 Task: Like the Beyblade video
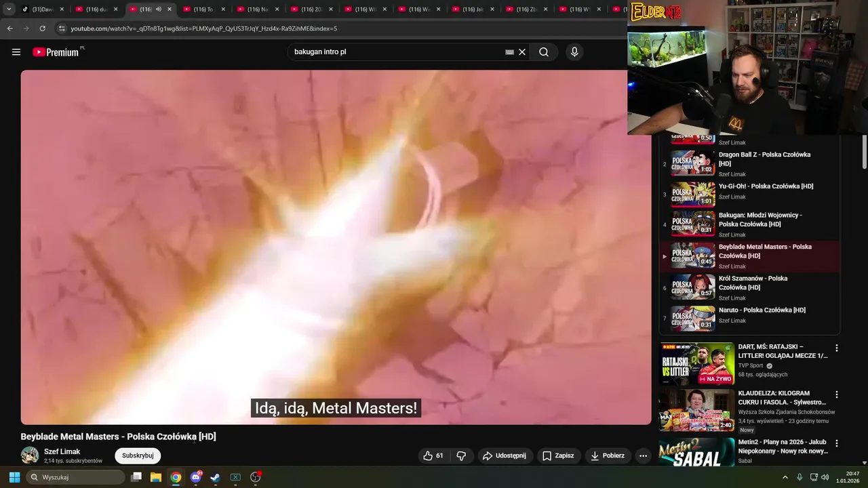(433, 455)
